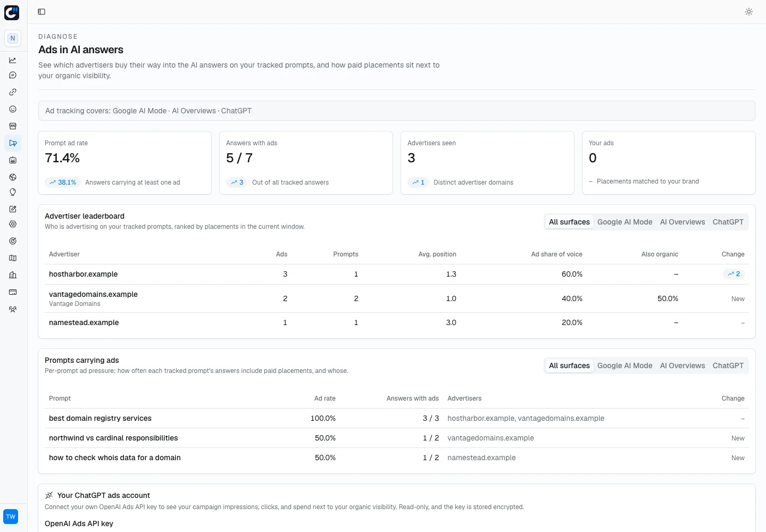This screenshot has width=766, height=532.
Task: Click the Your ads card value 0
Action: click(x=593, y=158)
